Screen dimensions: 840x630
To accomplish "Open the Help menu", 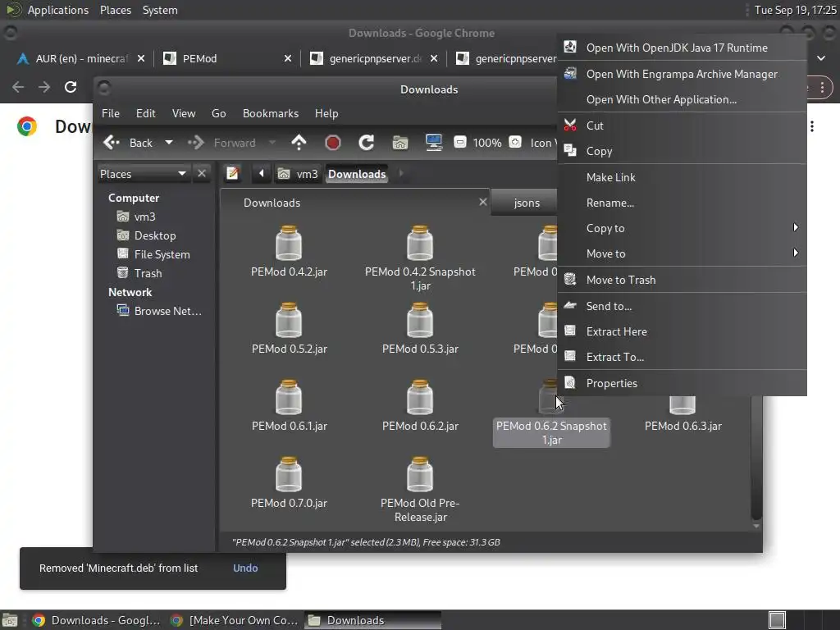I will click(326, 113).
